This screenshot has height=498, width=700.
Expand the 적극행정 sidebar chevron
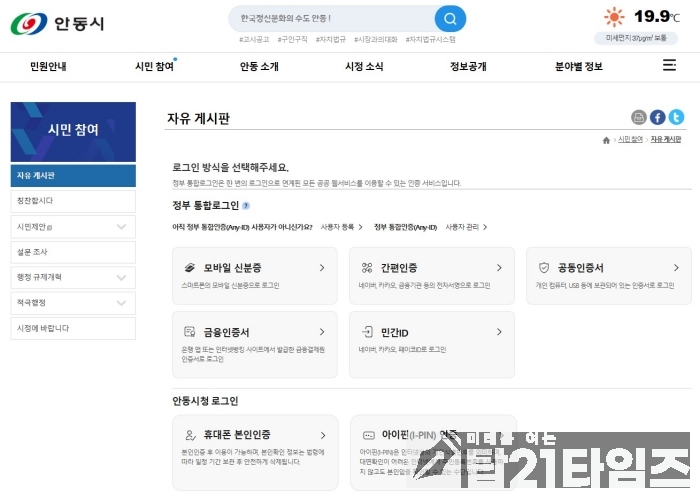coord(121,303)
